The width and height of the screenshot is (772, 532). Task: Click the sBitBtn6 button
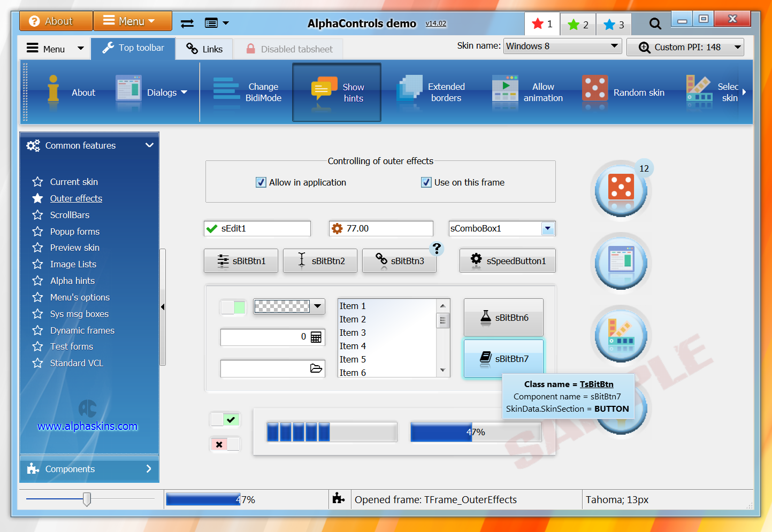click(x=504, y=318)
